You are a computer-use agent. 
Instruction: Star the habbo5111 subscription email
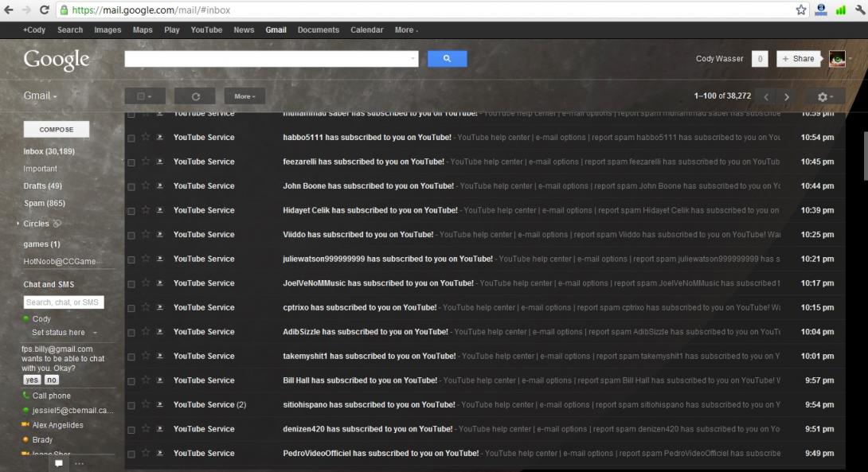coord(146,137)
